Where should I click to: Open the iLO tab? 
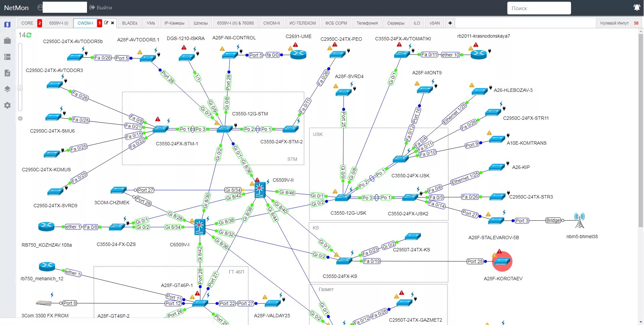[x=417, y=23]
